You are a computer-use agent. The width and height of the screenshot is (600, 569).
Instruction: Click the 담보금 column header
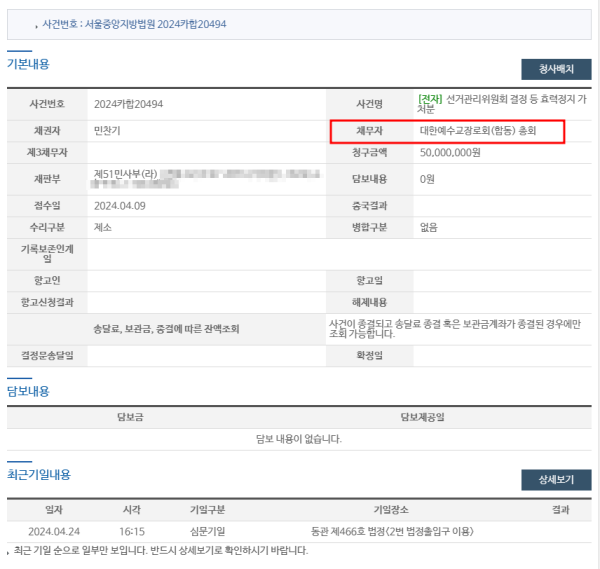131,416
